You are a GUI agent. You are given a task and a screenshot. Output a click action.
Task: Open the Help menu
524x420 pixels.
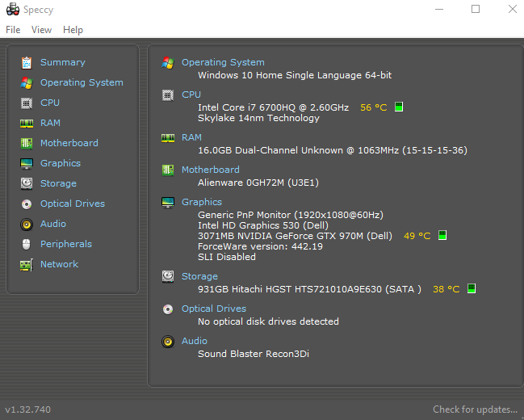[73, 30]
